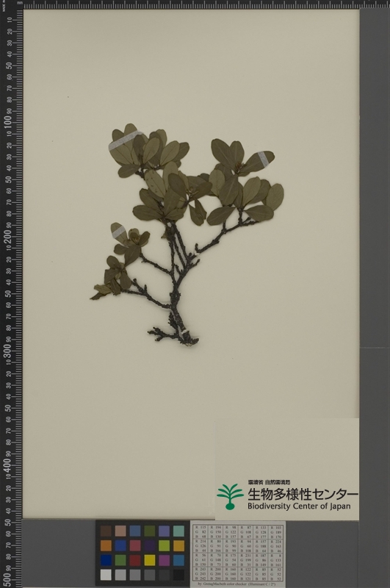Click the pure red color checker patch
Image resolution: width=390 pixels, height=588 pixels.
click(x=135, y=560)
